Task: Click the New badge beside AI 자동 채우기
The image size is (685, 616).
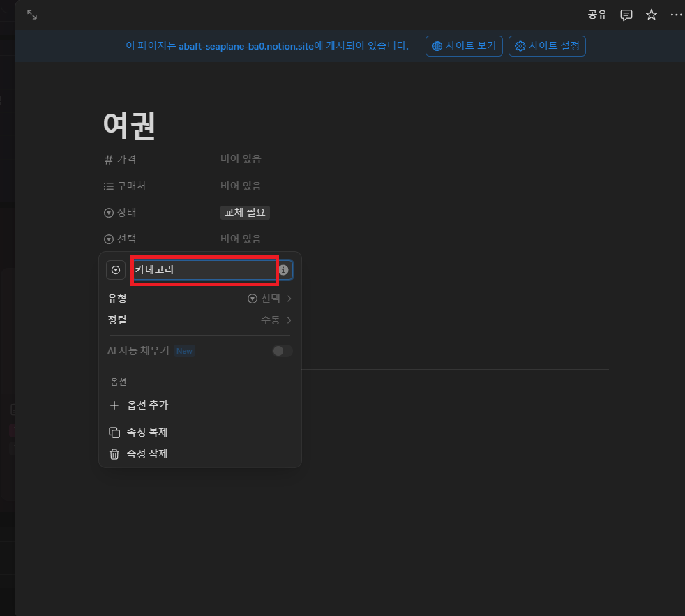Action: (184, 351)
